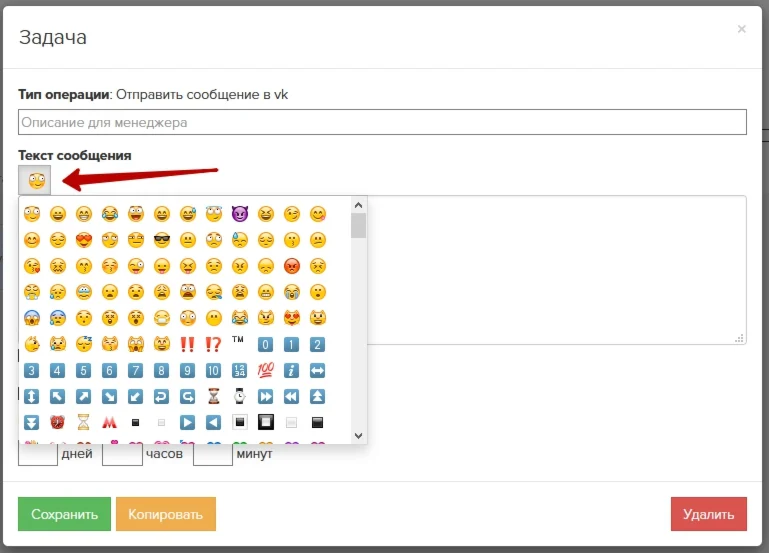Click the emoji list scrollbar thumb

[359, 226]
